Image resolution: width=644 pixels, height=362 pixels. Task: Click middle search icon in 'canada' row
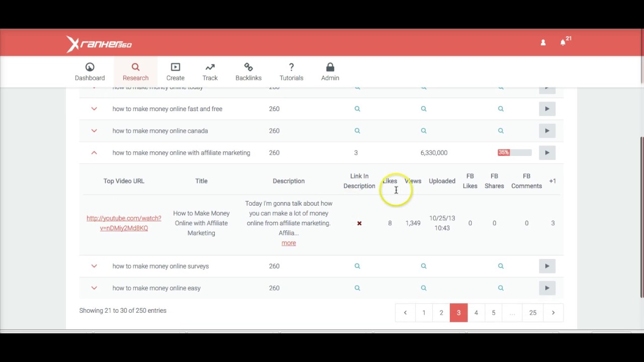coord(424,131)
